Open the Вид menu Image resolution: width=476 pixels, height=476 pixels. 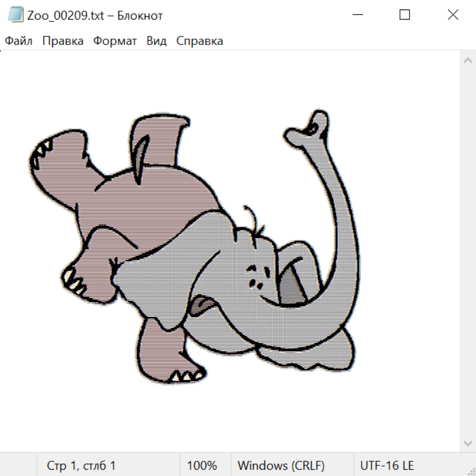coord(157,41)
